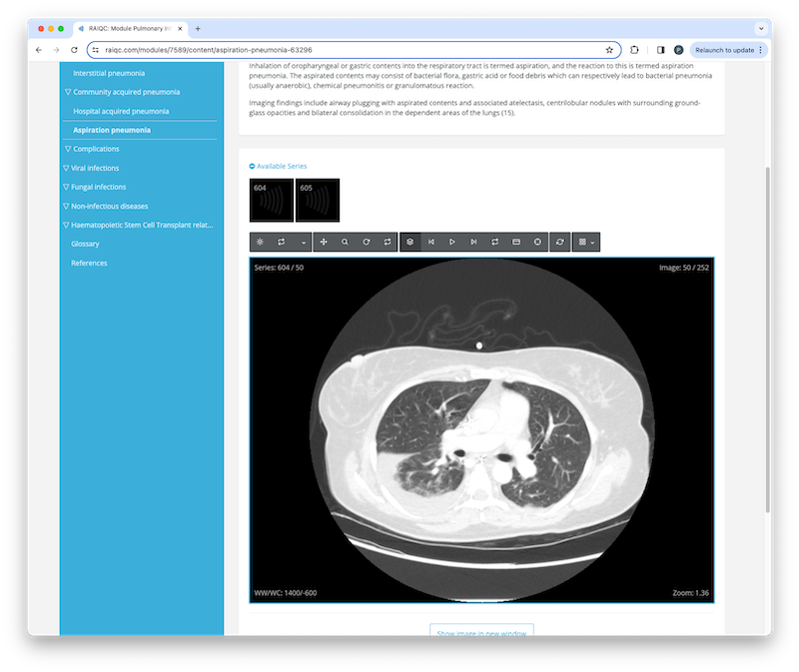Viewport: 799px width, 672px height.
Task: Click the Show image in new window button
Action: (x=481, y=630)
